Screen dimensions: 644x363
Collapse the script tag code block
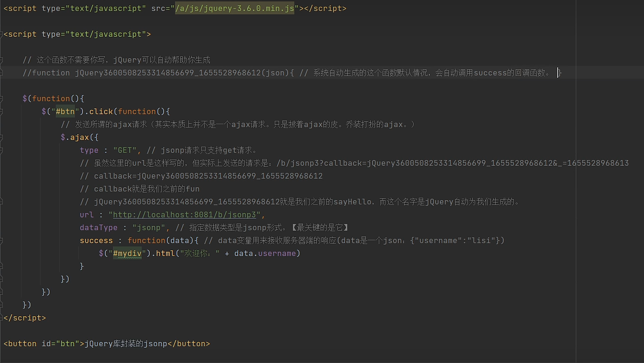[x=3, y=34]
